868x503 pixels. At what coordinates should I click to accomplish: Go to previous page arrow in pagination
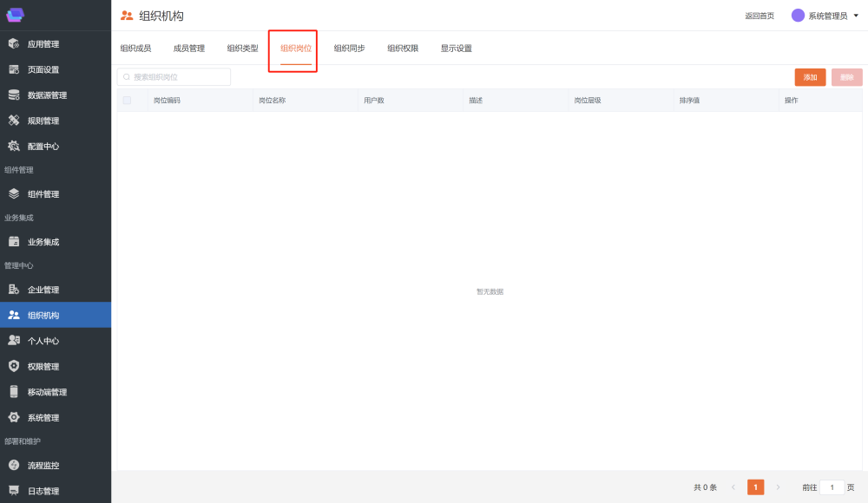733,487
